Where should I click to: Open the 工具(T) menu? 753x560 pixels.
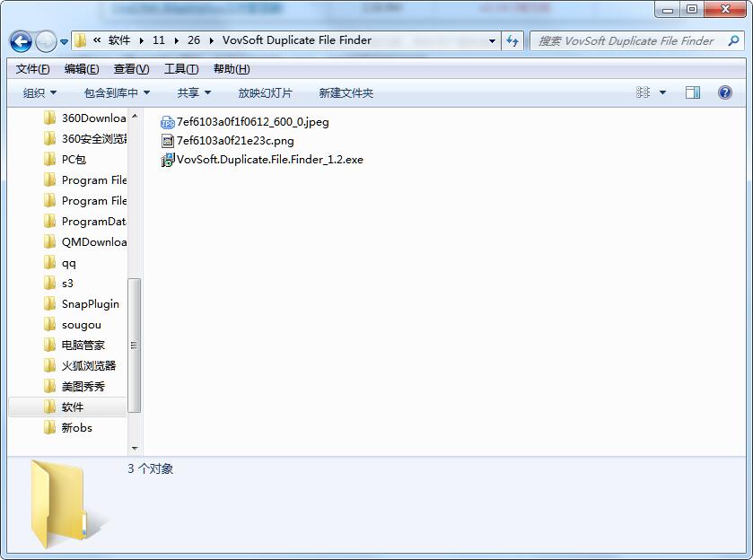[x=180, y=69]
